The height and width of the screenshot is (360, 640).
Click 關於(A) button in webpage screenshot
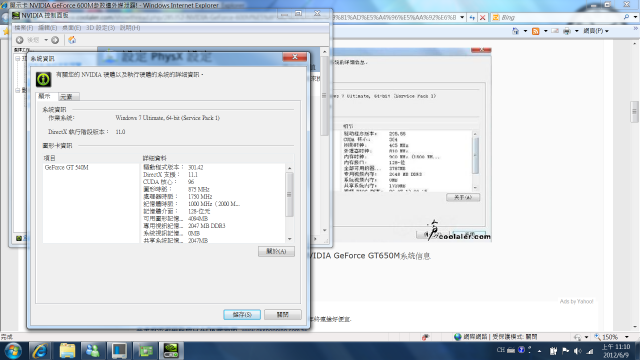tap(463, 198)
